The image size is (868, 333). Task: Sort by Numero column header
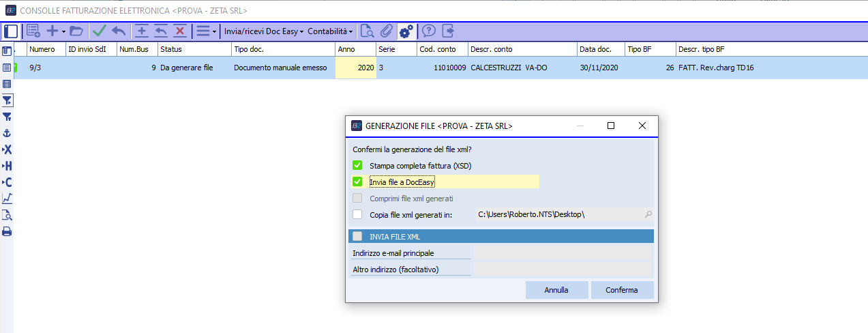46,49
